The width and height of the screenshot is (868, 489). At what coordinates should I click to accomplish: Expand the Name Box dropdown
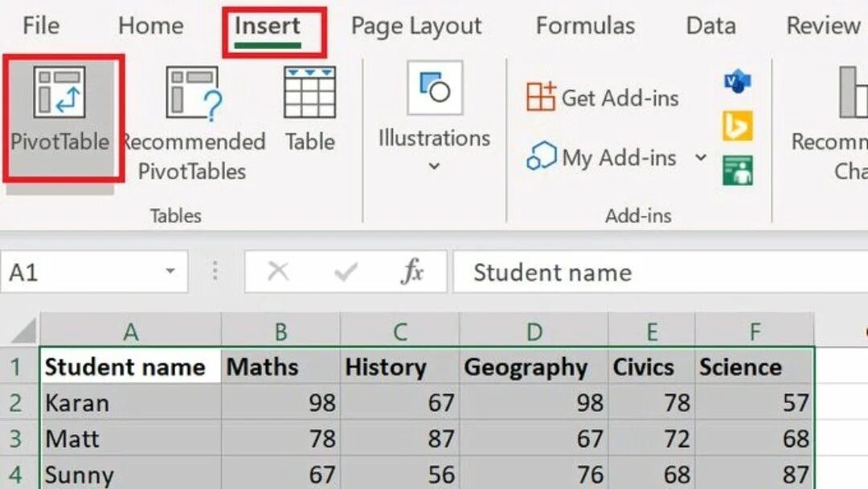pyautogui.click(x=170, y=272)
